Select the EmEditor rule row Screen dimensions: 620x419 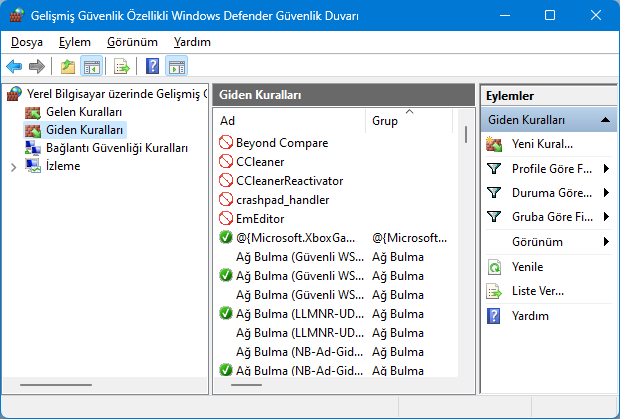(x=335, y=218)
